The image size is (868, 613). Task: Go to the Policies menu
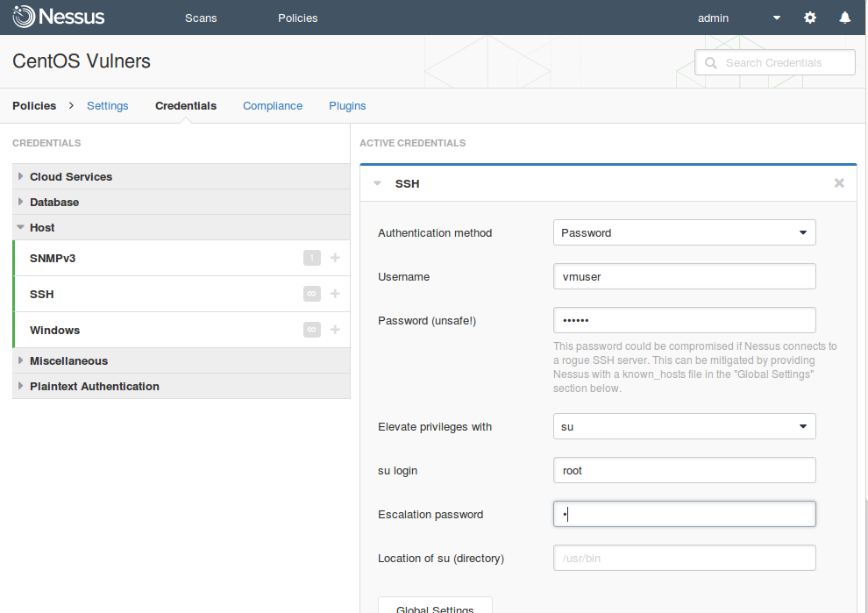click(298, 18)
